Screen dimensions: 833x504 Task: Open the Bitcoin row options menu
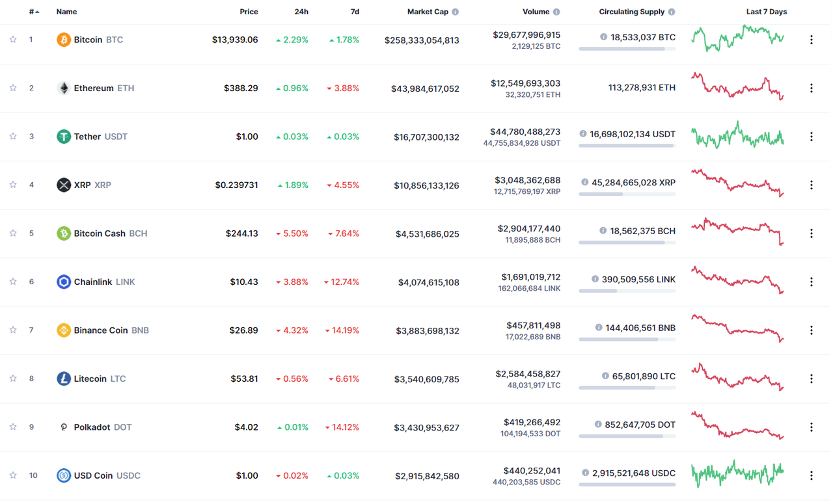pos(811,40)
